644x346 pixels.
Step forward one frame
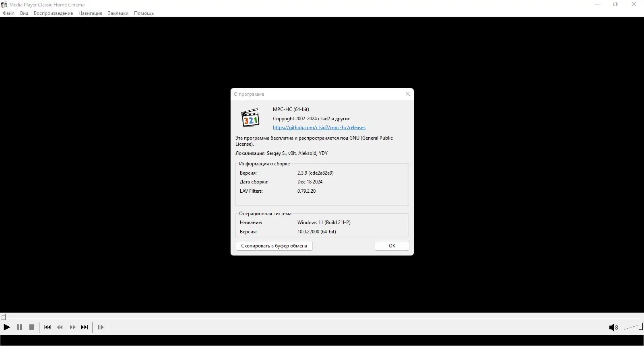pos(101,327)
